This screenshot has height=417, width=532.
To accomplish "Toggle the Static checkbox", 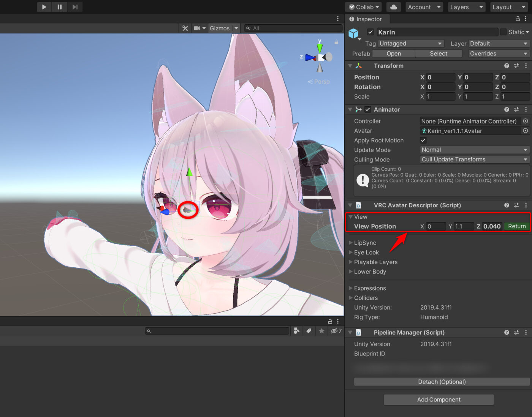I will 503,32.
